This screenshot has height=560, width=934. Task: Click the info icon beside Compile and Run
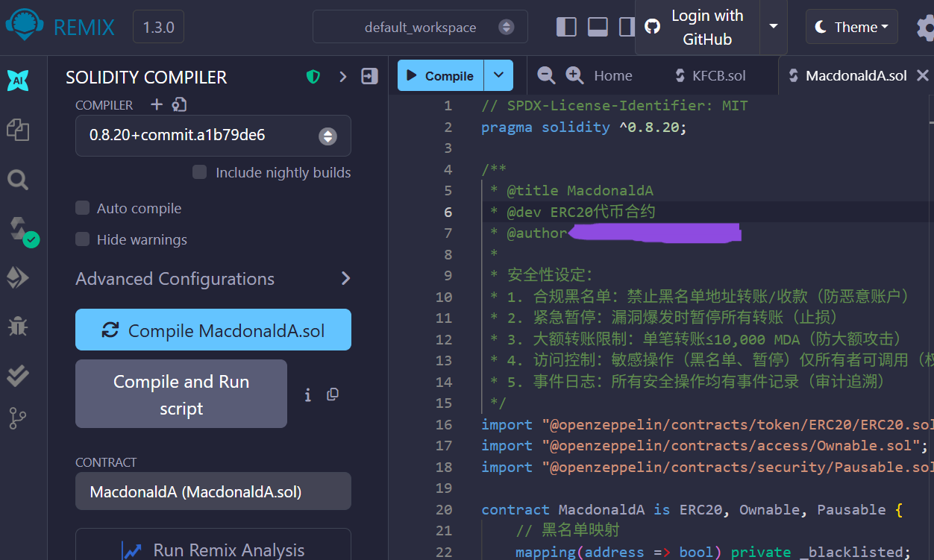click(x=308, y=394)
